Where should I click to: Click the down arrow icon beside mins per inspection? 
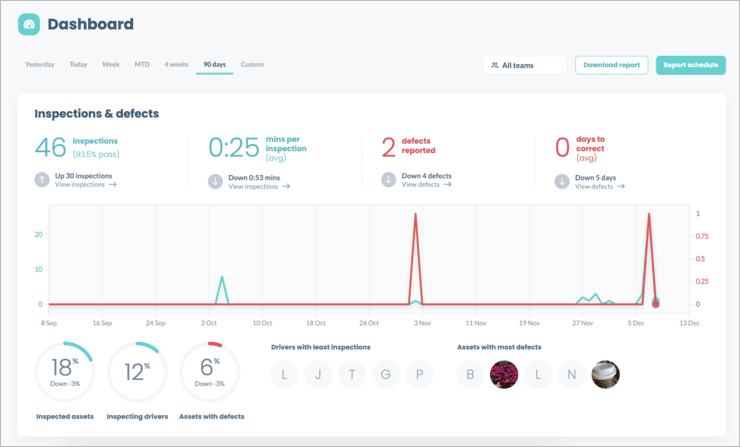click(215, 181)
